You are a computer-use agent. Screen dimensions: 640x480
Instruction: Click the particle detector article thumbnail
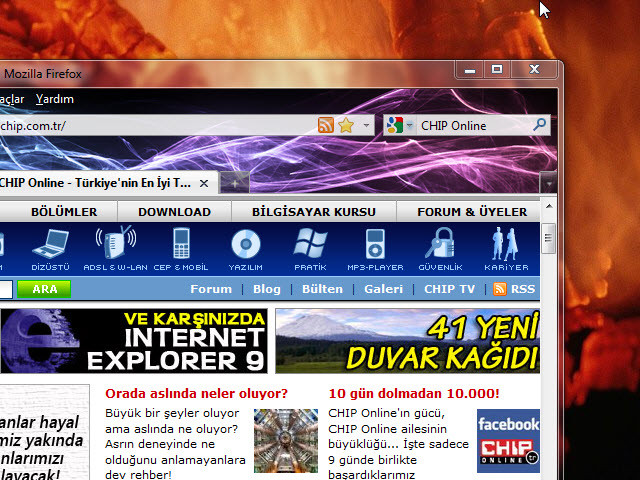point(286,441)
